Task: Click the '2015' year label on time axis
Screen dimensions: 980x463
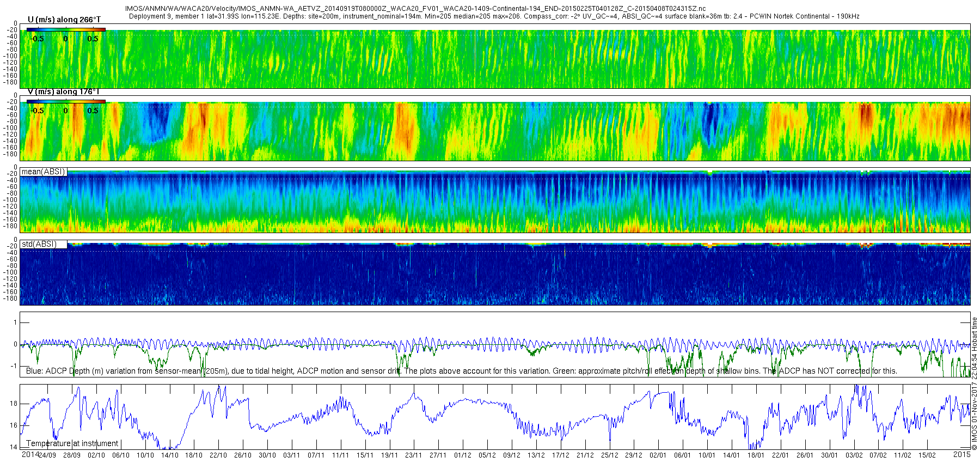Action: click(x=962, y=454)
